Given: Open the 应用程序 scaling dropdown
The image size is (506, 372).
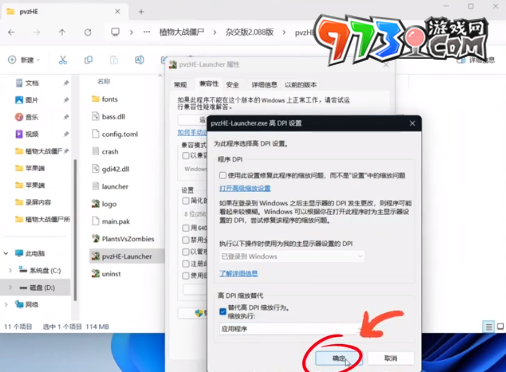Looking at the screenshot, I should pos(291,329).
